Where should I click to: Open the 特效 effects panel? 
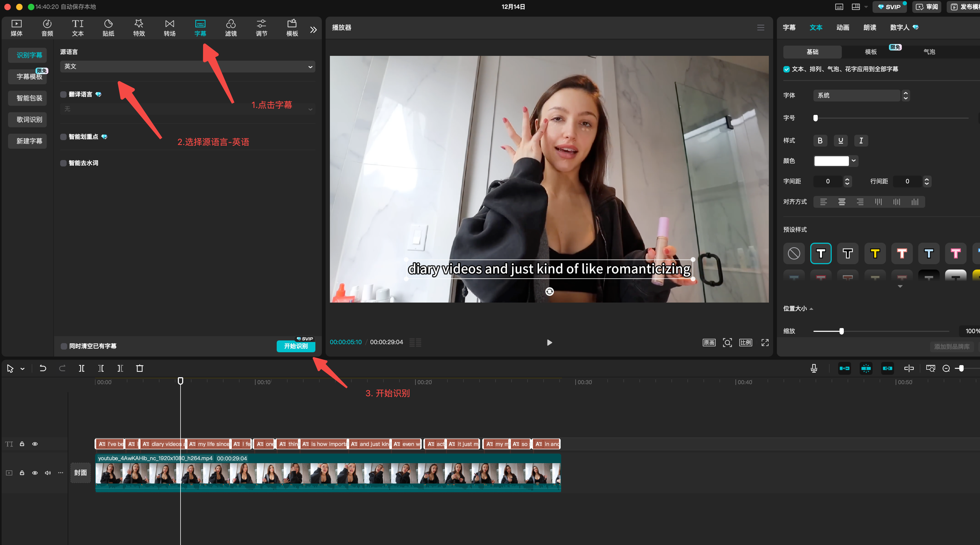[x=139, y=28]
